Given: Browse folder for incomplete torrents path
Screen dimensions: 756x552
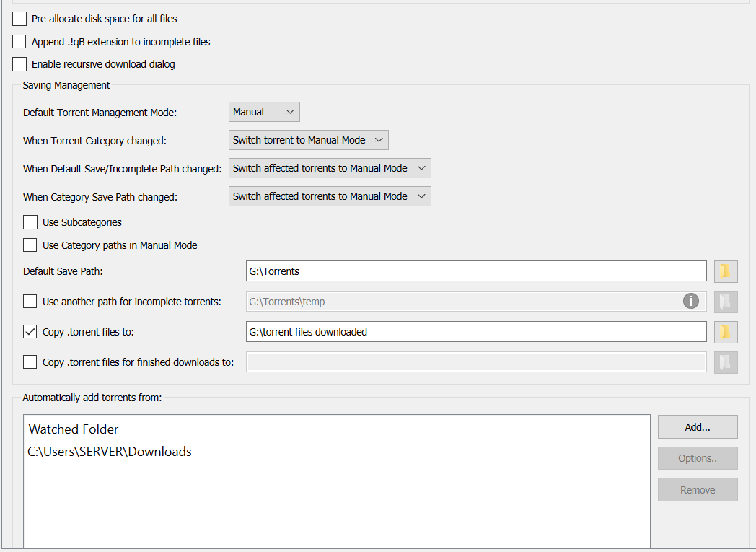Looking at the screenshot, I should click(726, 302).
